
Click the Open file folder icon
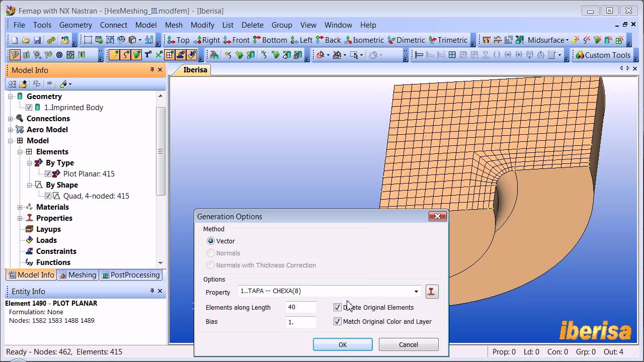25,40
